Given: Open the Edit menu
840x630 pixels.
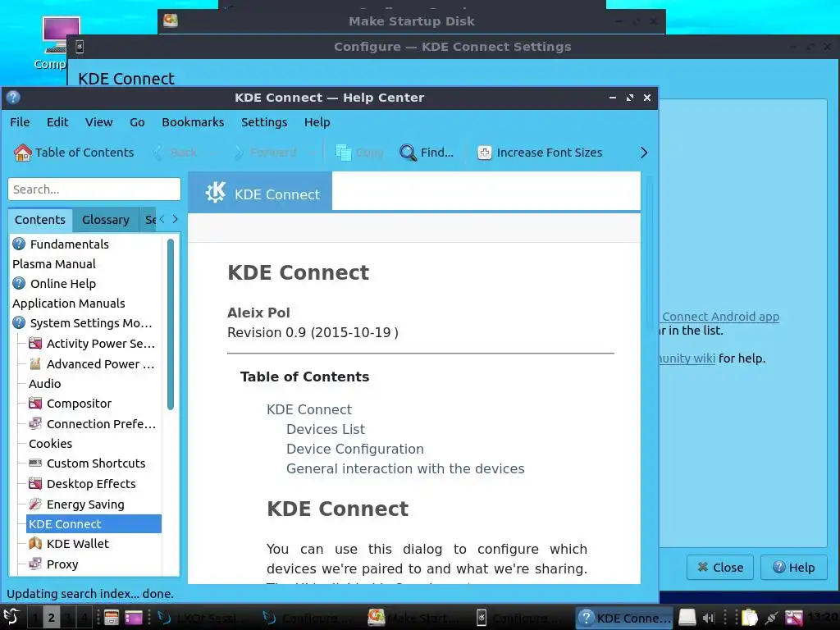Looking at the screenshot, I should pyautogui.click(x=57, y=122).
